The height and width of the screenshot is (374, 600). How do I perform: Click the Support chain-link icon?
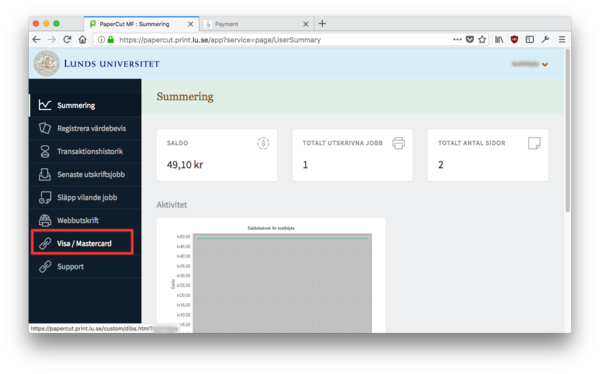[45, 266]
